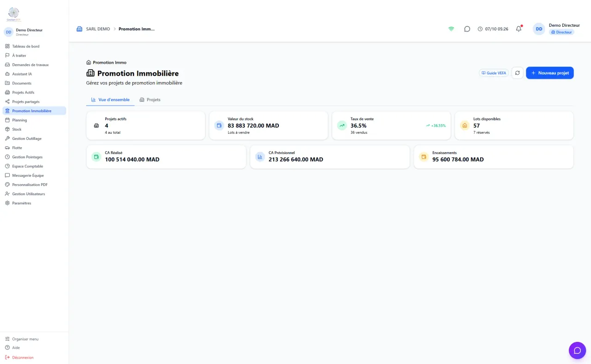
Task: Click the CA Prévisionnel chart icon
Action: point(260,157)
